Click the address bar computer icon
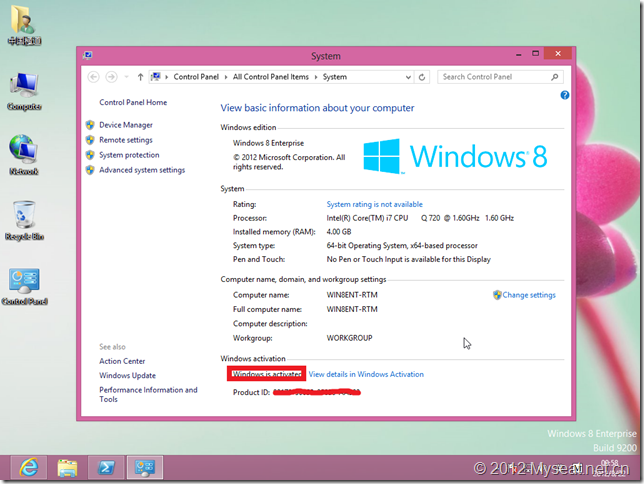Viewport: 644px width, 484px height. pos(156,77)
